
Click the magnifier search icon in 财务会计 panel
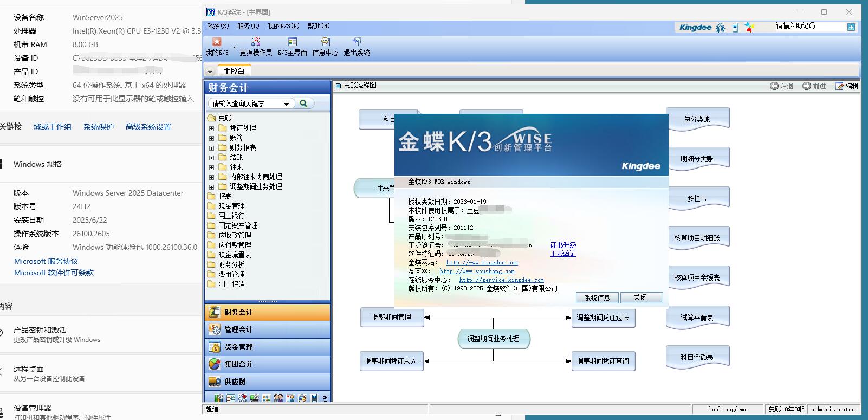point(303,104)
